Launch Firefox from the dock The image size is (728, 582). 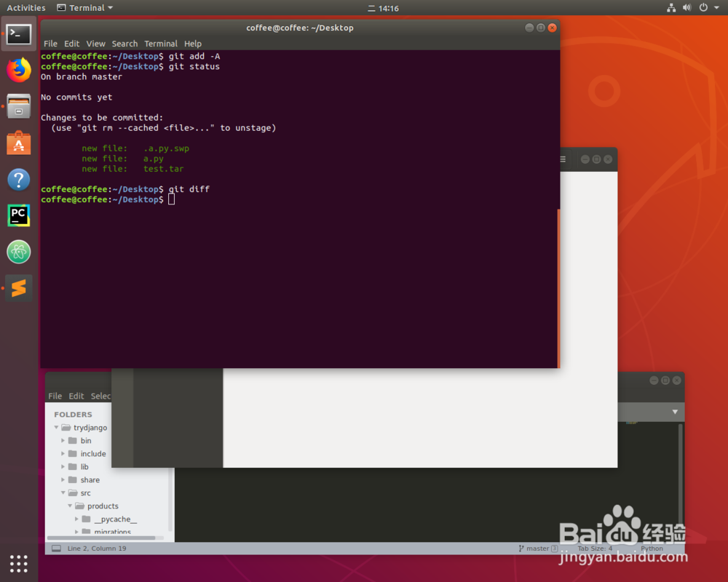[x=19, y=70]
